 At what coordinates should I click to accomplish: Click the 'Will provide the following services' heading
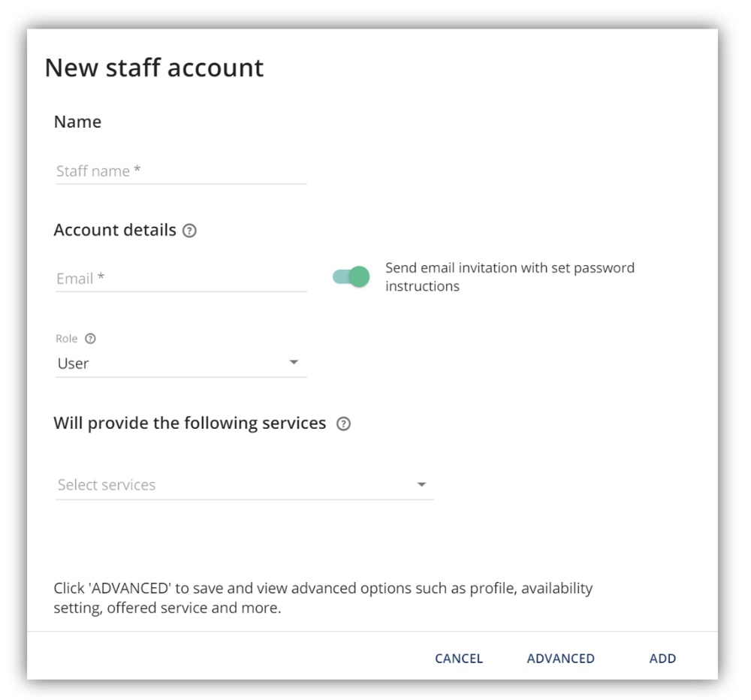click(190, 424)
